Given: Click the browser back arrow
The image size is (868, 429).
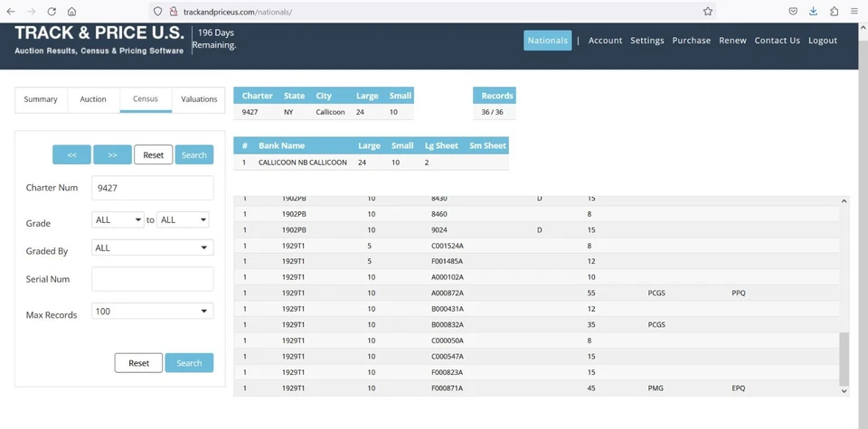Looking at the screenshot, I should [11, 12].
